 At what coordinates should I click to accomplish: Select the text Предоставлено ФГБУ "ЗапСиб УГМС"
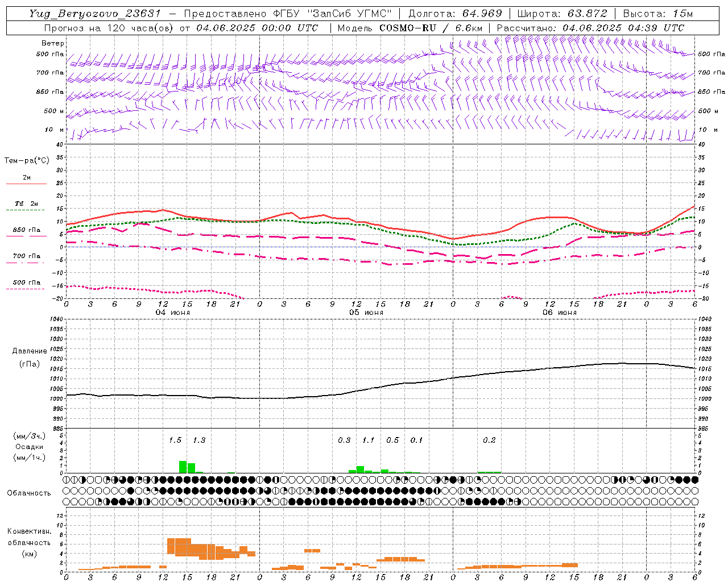click(288, 14)
